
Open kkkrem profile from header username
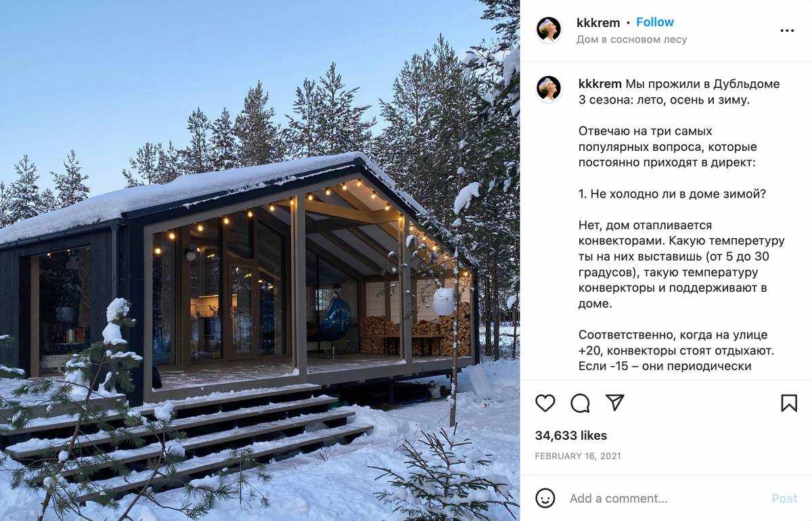click(x=598, y=22)
